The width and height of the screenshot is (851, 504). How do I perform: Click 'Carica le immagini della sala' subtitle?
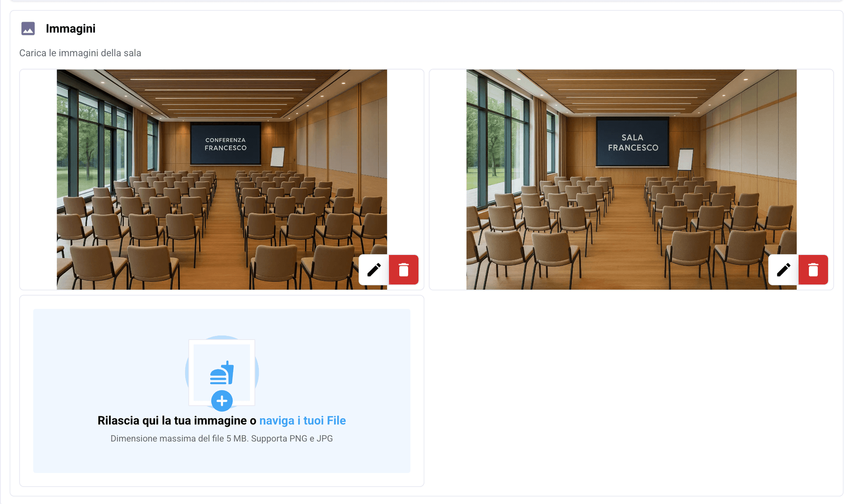coord(80,53)
